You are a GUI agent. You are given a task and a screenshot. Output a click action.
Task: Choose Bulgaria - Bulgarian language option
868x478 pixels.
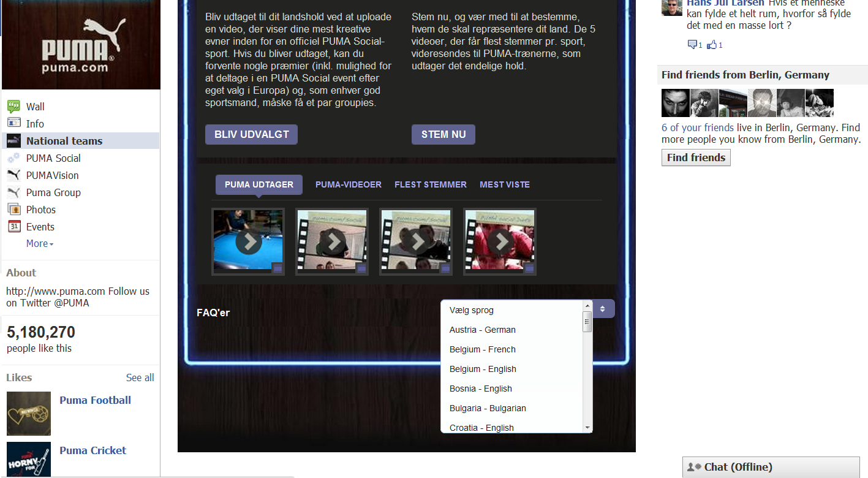(488, 408)
